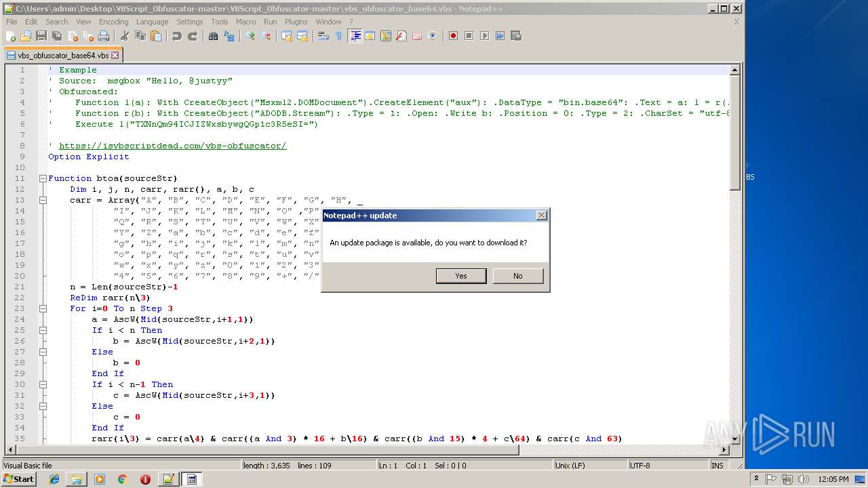Click the Save toolbar icon
This screenshot has width=868, height=488.
[x=41, y=36]
